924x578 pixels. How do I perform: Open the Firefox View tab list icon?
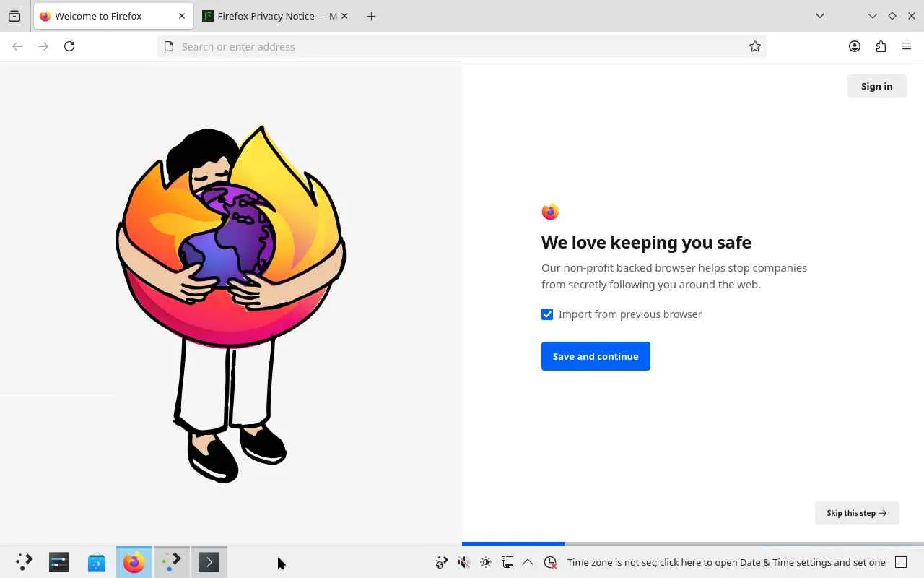coord(14,16)
